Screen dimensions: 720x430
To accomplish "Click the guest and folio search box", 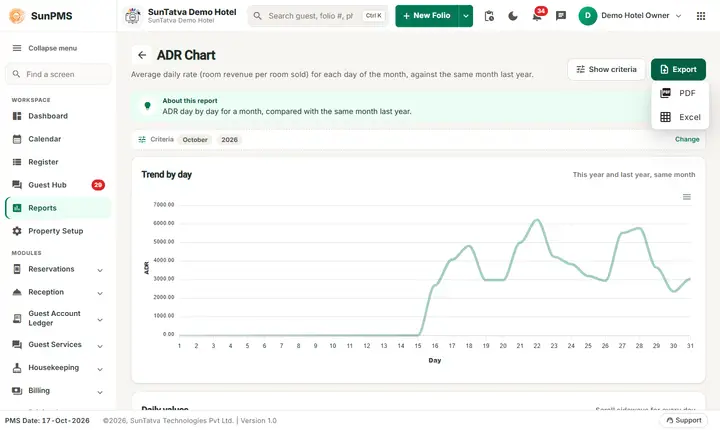I will click(x=318, y=16).
